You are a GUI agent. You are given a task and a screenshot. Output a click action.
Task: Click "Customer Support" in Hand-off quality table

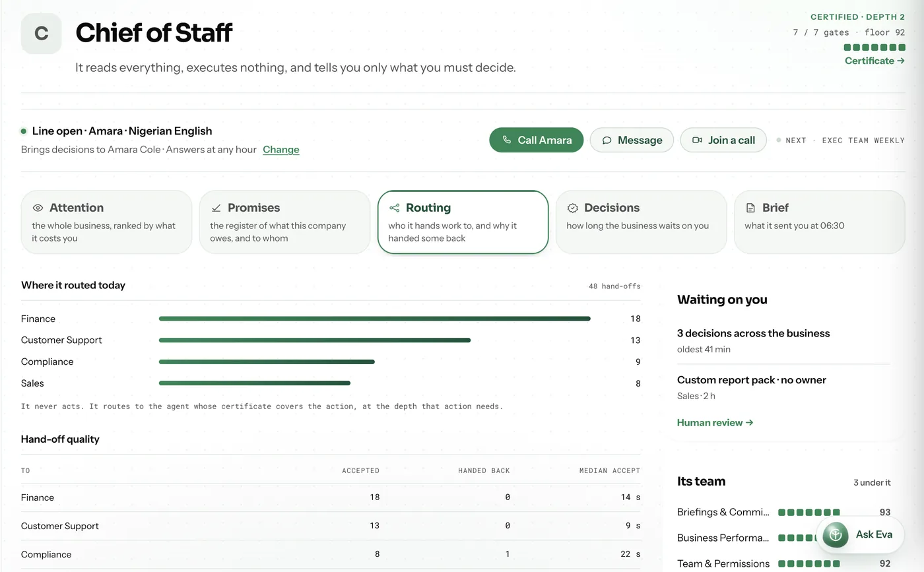click(x=60, y=526)
